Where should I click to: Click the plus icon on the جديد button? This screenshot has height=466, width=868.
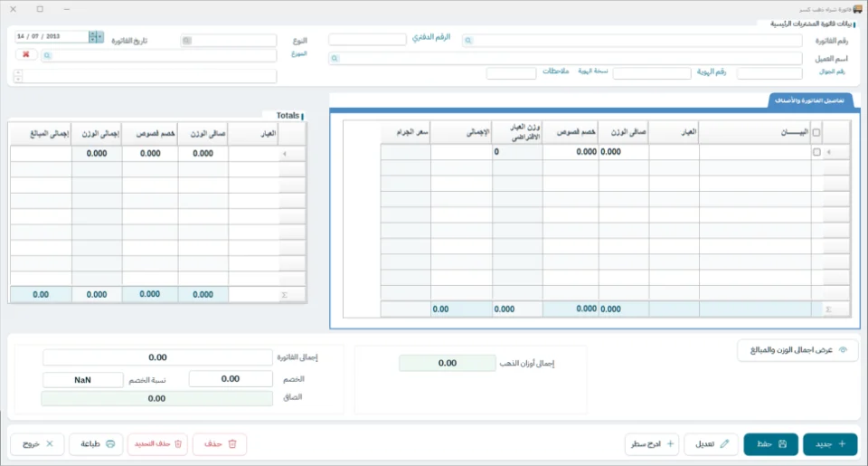tap(842, 444)
